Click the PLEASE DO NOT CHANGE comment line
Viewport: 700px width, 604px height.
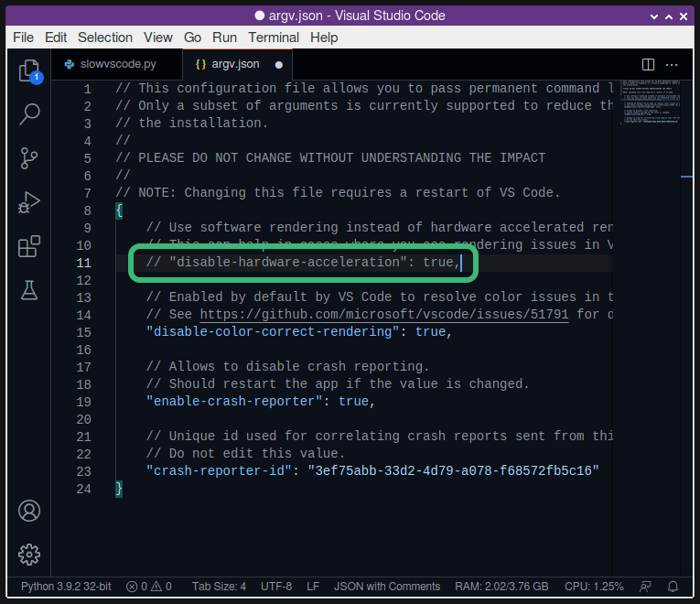(330, 158)
